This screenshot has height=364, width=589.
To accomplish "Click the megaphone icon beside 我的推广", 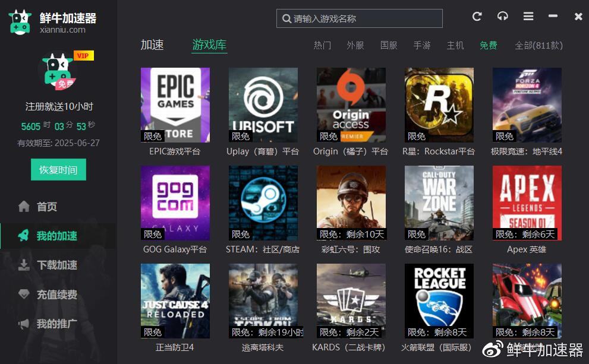I will [x=24, y=324].
